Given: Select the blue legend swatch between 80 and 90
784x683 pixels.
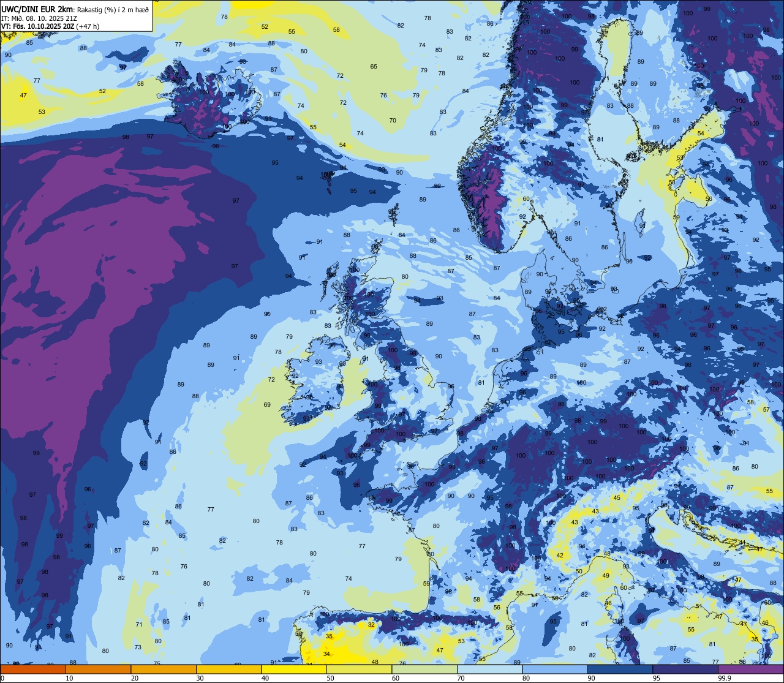Looking at the screenshot, I should 555,670.
